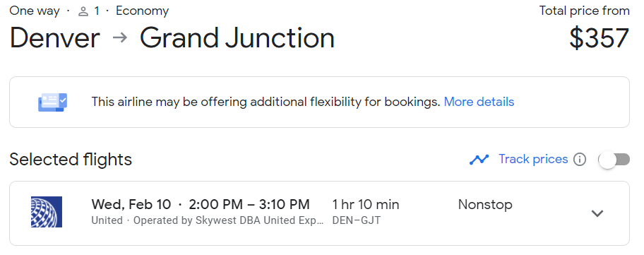Click the Nonstop label on the flight
Image resolution: width=644 pixels, height=255 pixels.
pyautogui.click(x=485, y=204)
